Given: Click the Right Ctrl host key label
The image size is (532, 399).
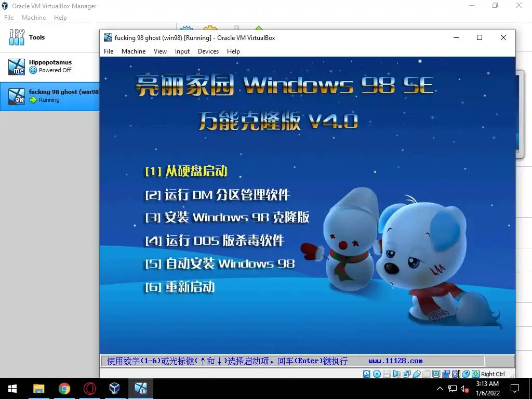Looking at the screenshot, I should tap(493, 374).
